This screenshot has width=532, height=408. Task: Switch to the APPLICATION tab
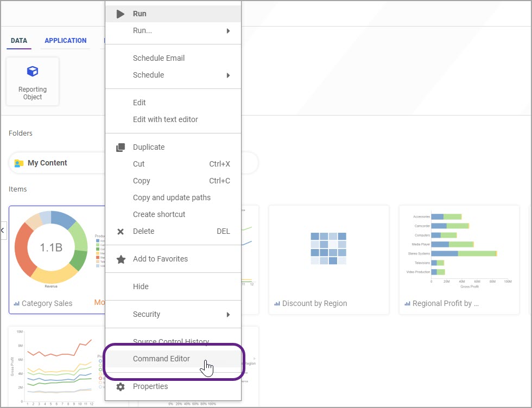(65, 41)
